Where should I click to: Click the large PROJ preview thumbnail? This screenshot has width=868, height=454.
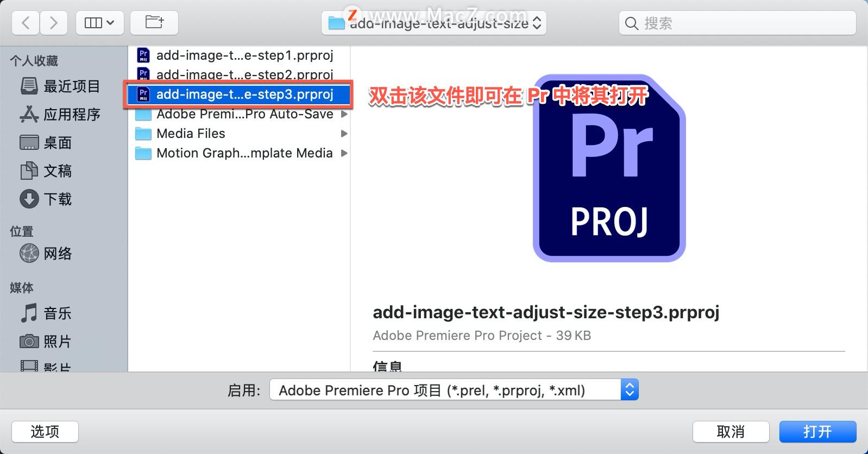(x=609, y=168)
